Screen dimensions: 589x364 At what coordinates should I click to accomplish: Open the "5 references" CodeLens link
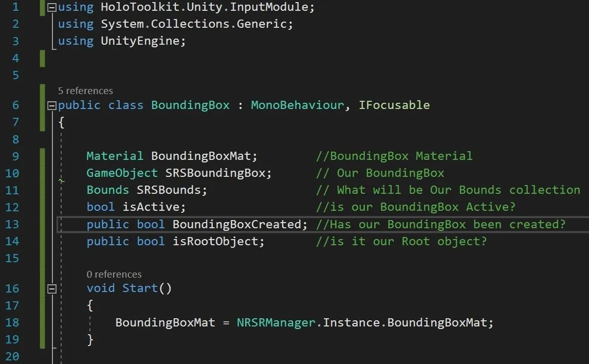(85, 91)
